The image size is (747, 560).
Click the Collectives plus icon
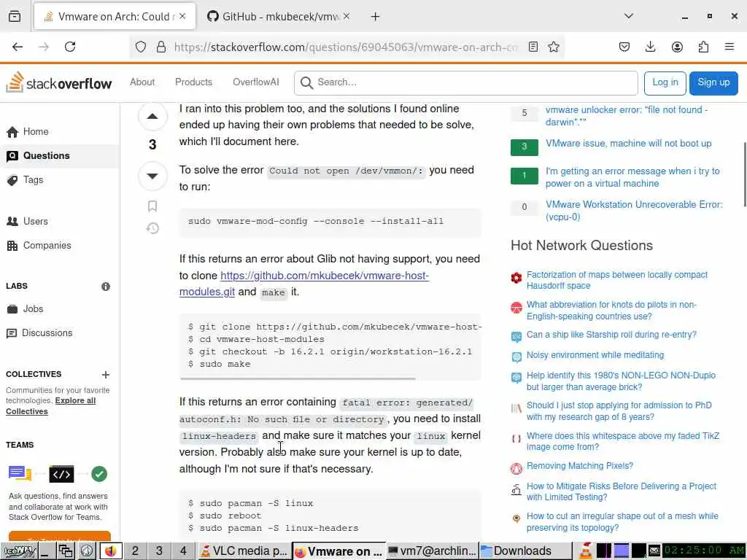pos(106,375)
